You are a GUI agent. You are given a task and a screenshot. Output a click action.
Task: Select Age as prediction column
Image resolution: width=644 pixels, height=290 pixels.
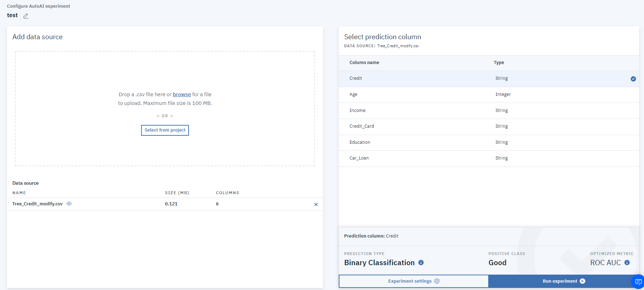click(353, 94)
